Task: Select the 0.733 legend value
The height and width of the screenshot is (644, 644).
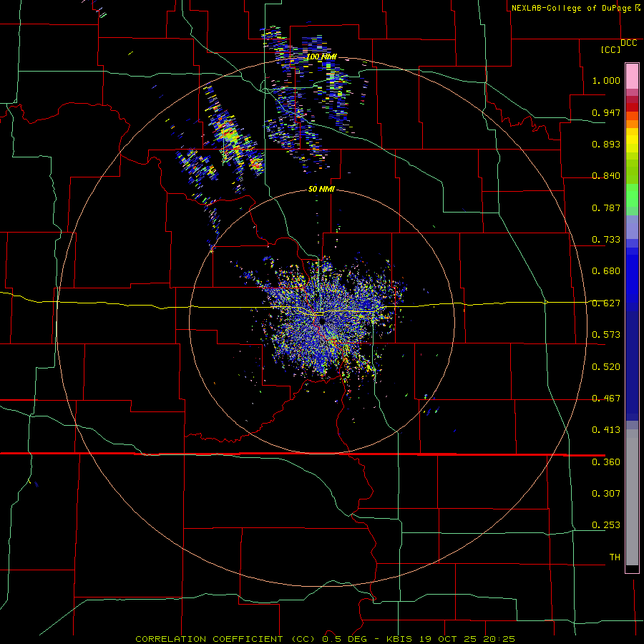Action: click(x=606, y=240)
